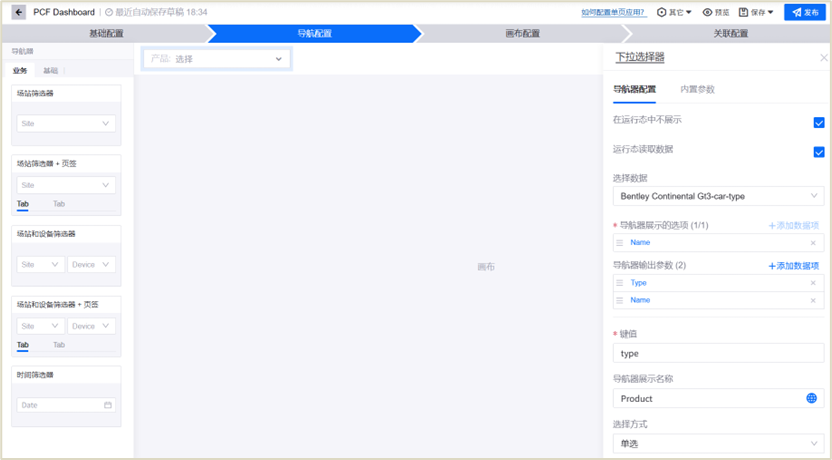832x460 pixels.
Task: Click calendar icon in Date field
Action: 108,405
